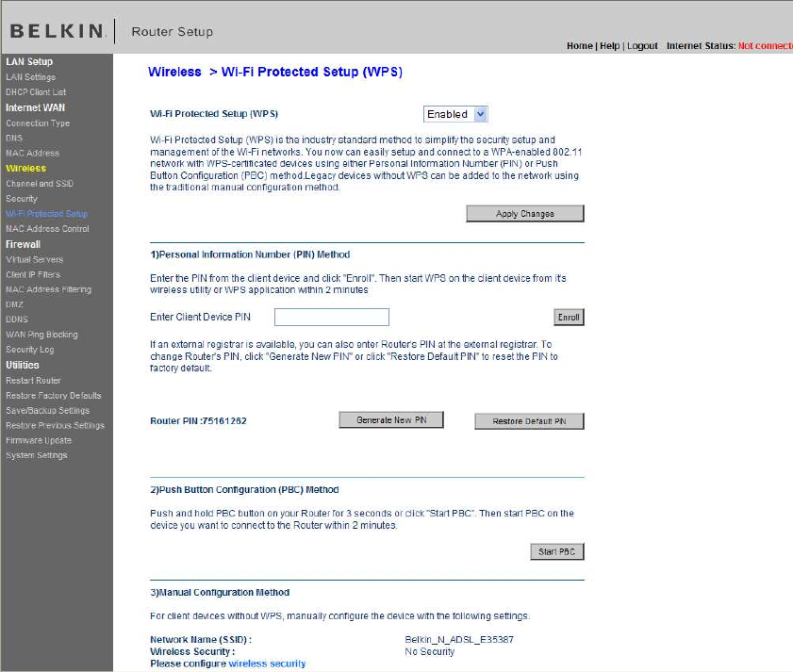Click the SSID value Belkin_N_ADSL_E35387

coord(459,639)
